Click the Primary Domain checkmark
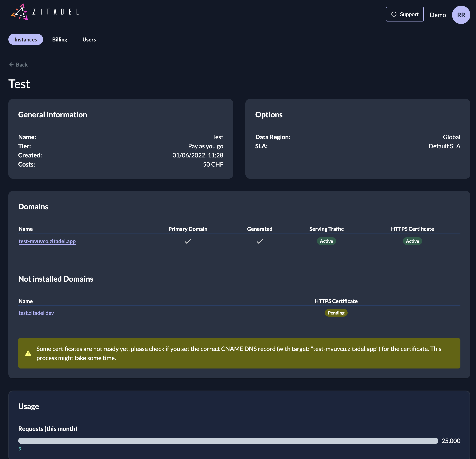This screenshot has width=476, height=459. pyautogui.click(x=188, y=241)
